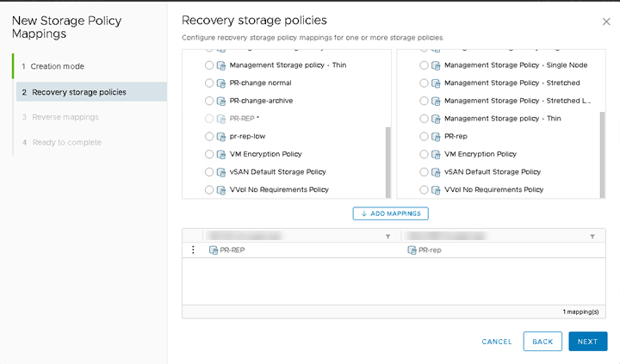Click the pr-rep-low policy name

click(247, 136)
